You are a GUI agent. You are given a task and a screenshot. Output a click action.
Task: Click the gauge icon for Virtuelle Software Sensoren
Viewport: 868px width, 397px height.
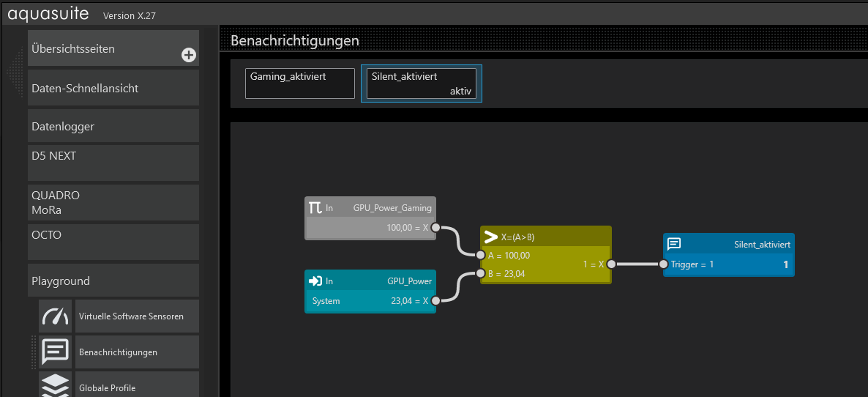[x=56, y=316]
